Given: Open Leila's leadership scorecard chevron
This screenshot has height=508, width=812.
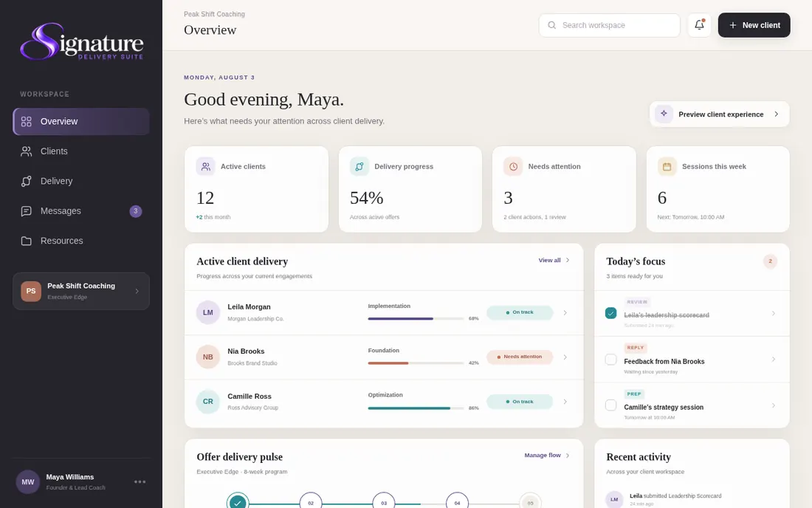Looking at the screenshot, I should [x=773, y=313].
